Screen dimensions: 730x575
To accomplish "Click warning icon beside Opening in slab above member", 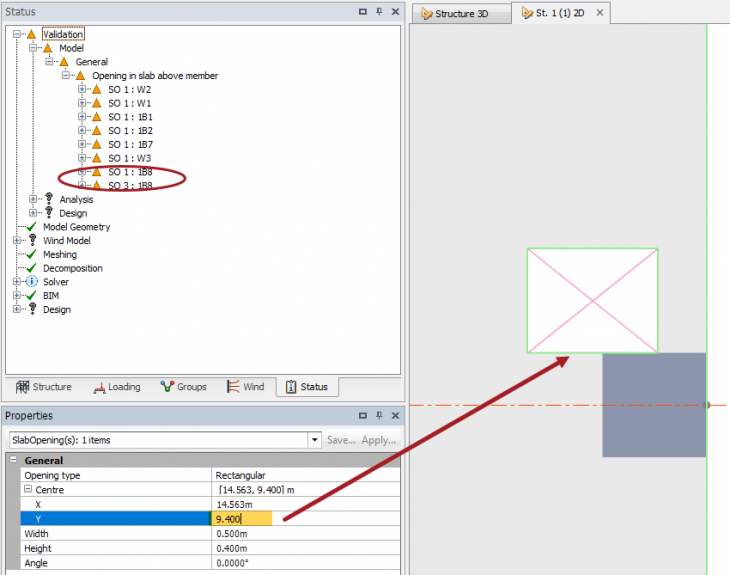I will 80,75.
